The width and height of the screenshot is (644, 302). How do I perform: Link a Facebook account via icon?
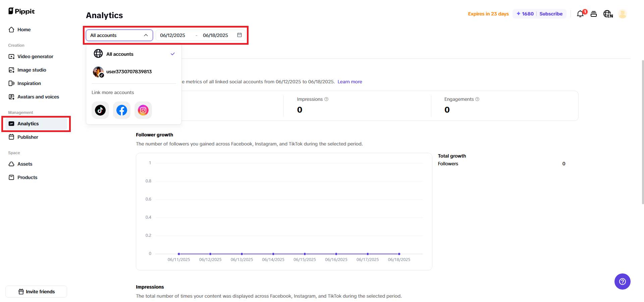tap(121, 110)
